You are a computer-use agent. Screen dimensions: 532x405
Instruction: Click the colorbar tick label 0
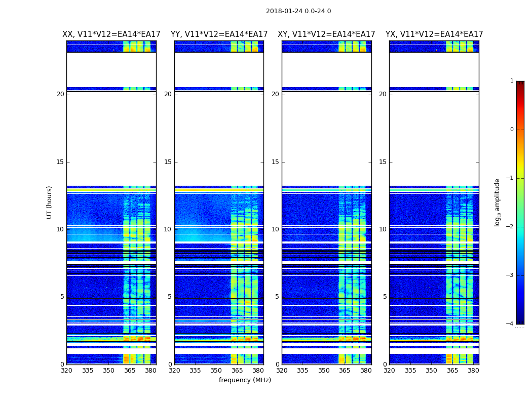pos(511,130)
